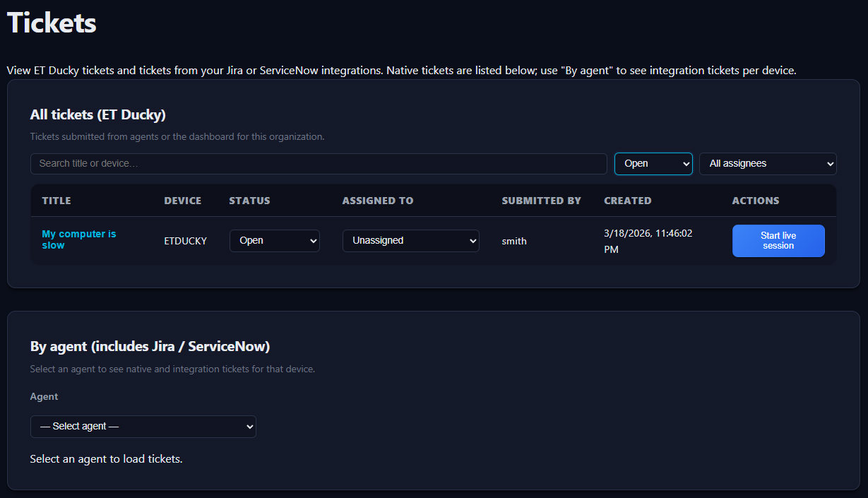868x498 pixels.
Task: Click the CREATED column header
Action: point(627,200)
